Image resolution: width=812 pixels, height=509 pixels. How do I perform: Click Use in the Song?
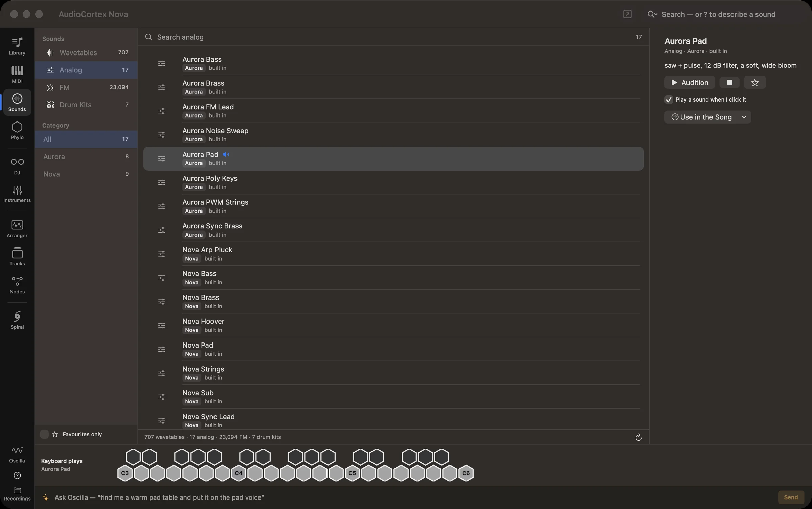(x=702, y=117)
